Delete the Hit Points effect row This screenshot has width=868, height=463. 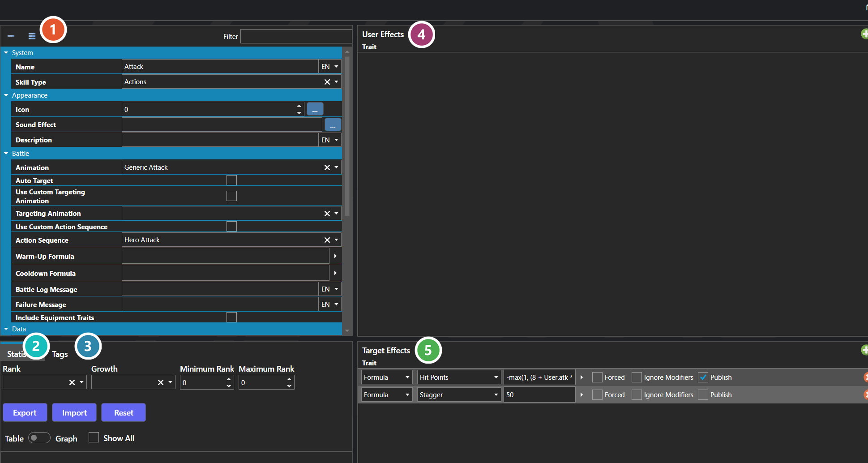point(866,377)
